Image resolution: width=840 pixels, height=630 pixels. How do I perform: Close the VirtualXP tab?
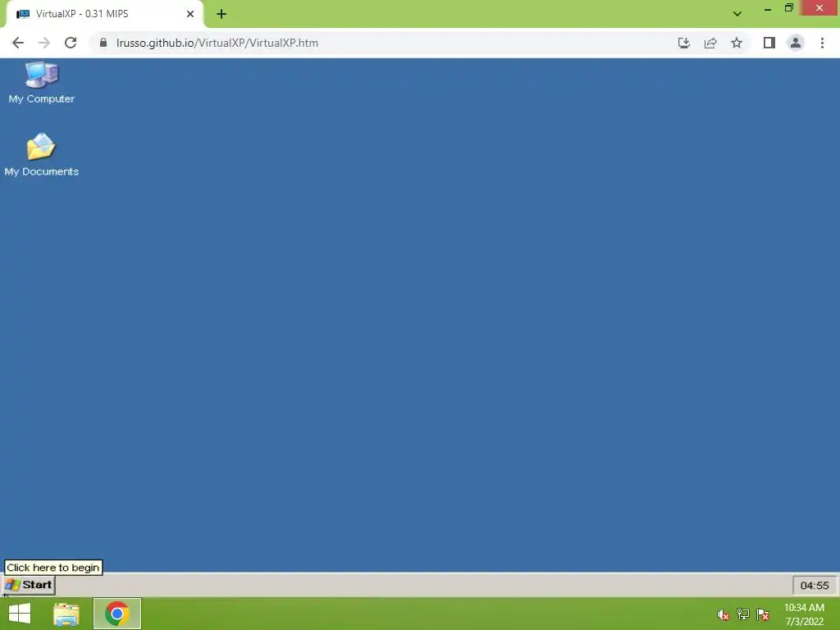[x=190, y=14]
